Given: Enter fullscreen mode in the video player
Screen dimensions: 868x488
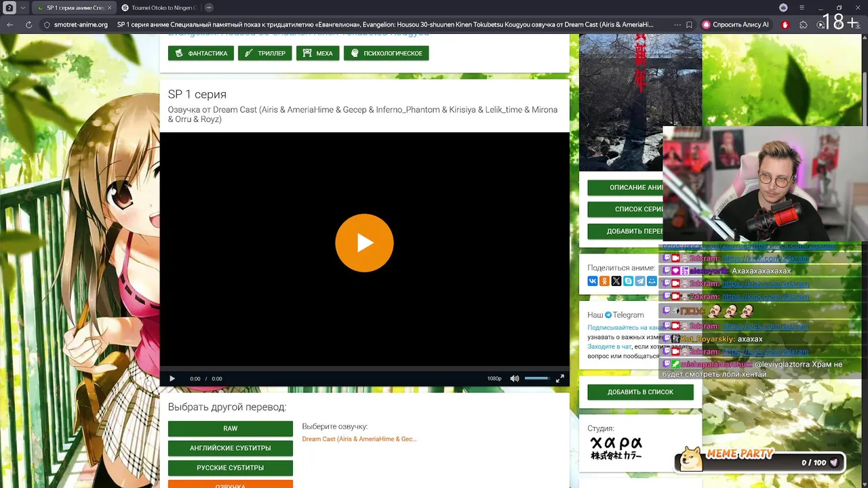Looking at the screenshot, I should click(560, 379).
